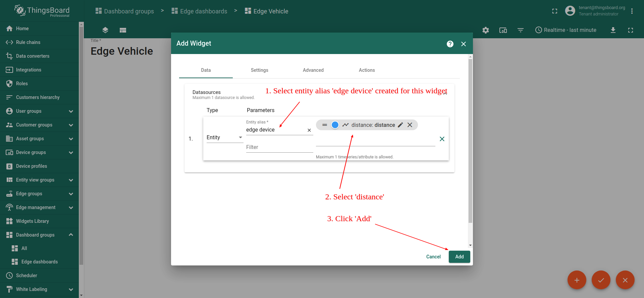The height and width of the screenshot is (298, 644).
Task: Remove datasource row 1 with green X
Action: coord(442,139)
